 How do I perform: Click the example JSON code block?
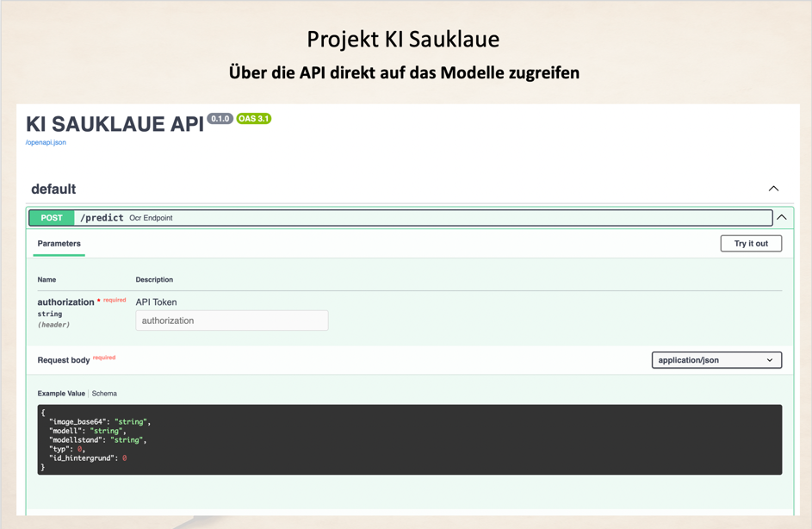409,440
